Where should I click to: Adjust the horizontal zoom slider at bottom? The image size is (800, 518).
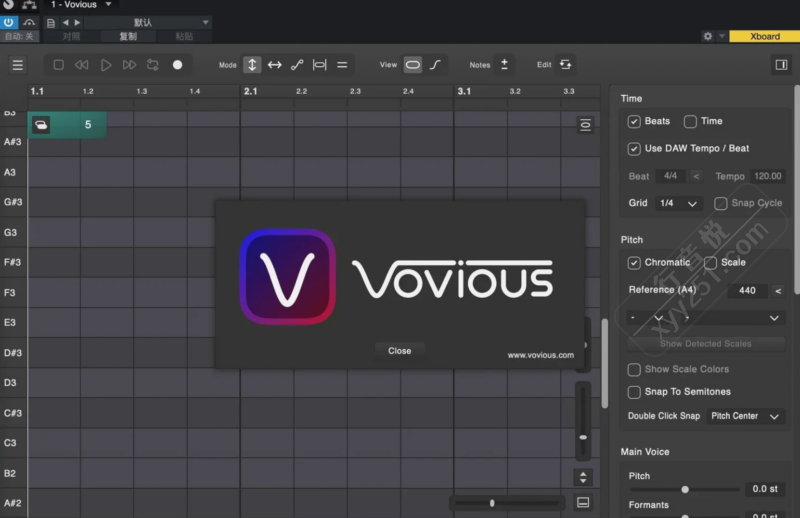click(x=492, y=503)
